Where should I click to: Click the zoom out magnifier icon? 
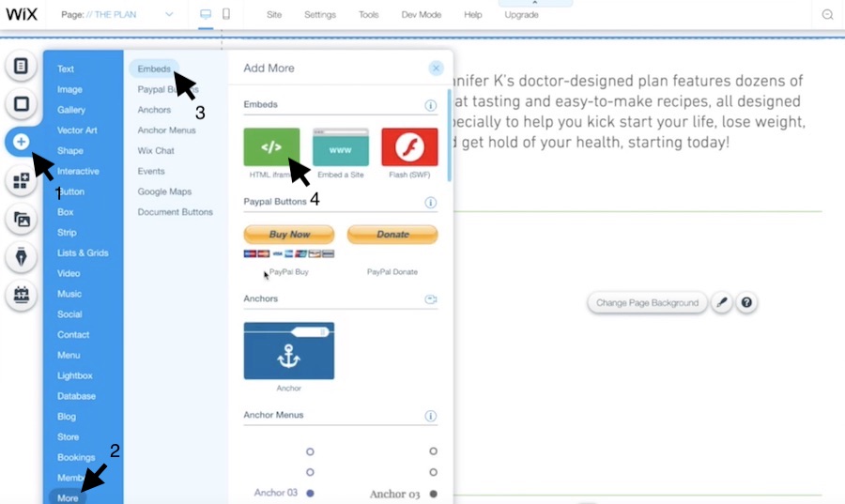coord(828,14)
